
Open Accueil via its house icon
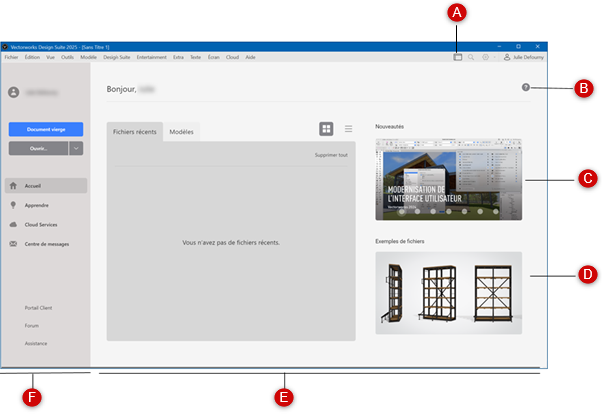point(13,186)
